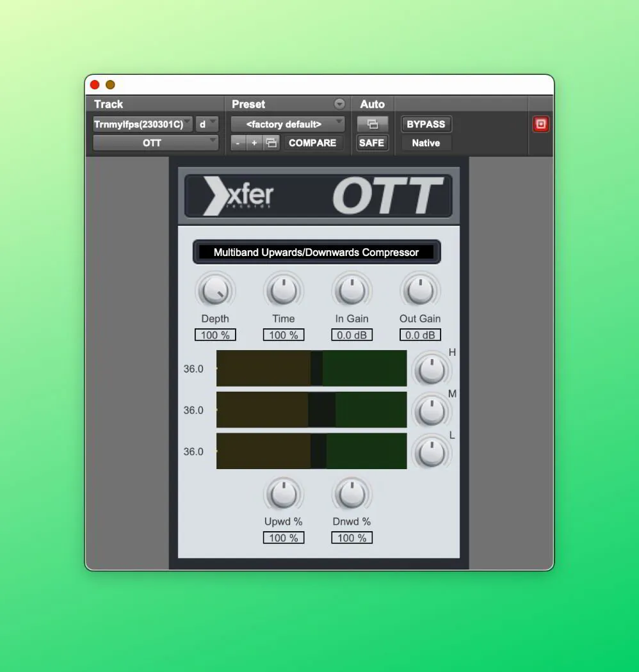Image resolution: width=639 pixels, height=672 pixels.
Task: Click the Track header label
Action: [108, 104]
